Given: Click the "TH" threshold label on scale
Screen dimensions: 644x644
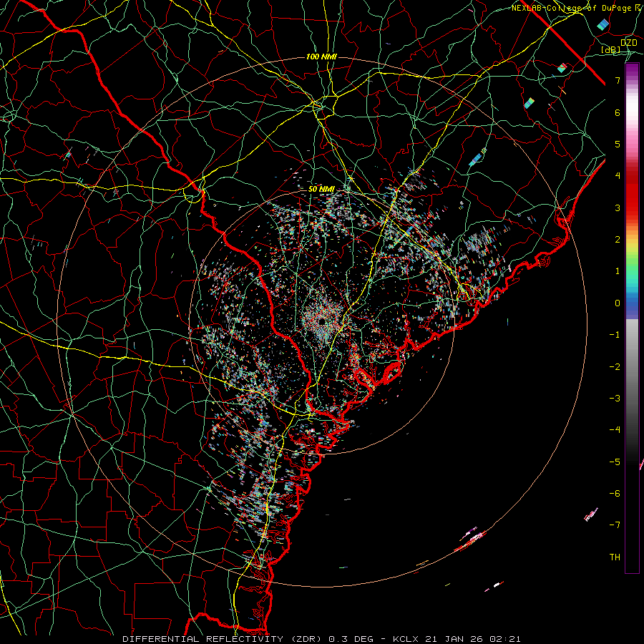Looking at the screenshot, I should coord(615,557).
